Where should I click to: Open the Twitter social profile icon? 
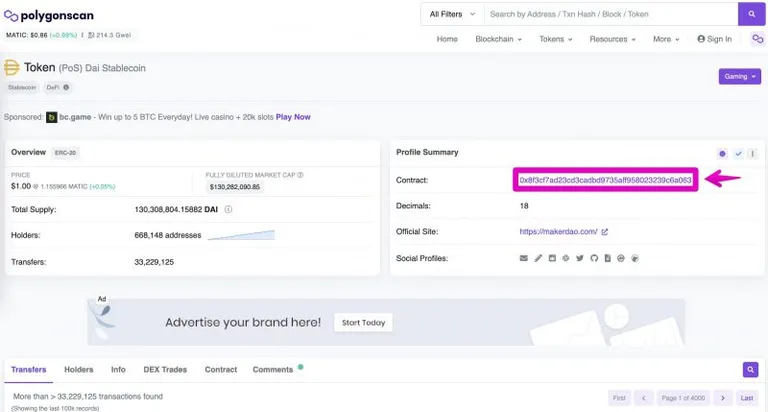(x=580, y=258)
